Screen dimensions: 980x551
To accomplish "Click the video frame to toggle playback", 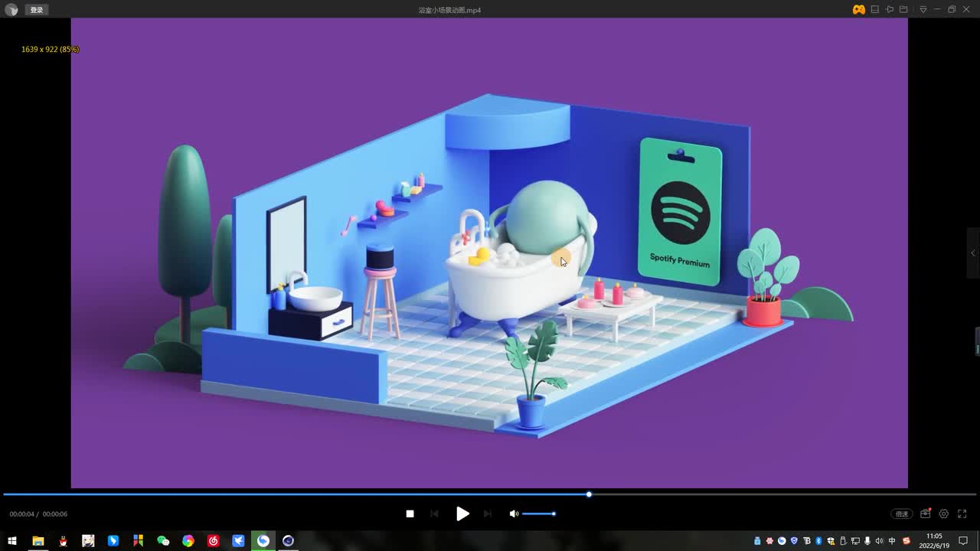I will click(489, 253).
